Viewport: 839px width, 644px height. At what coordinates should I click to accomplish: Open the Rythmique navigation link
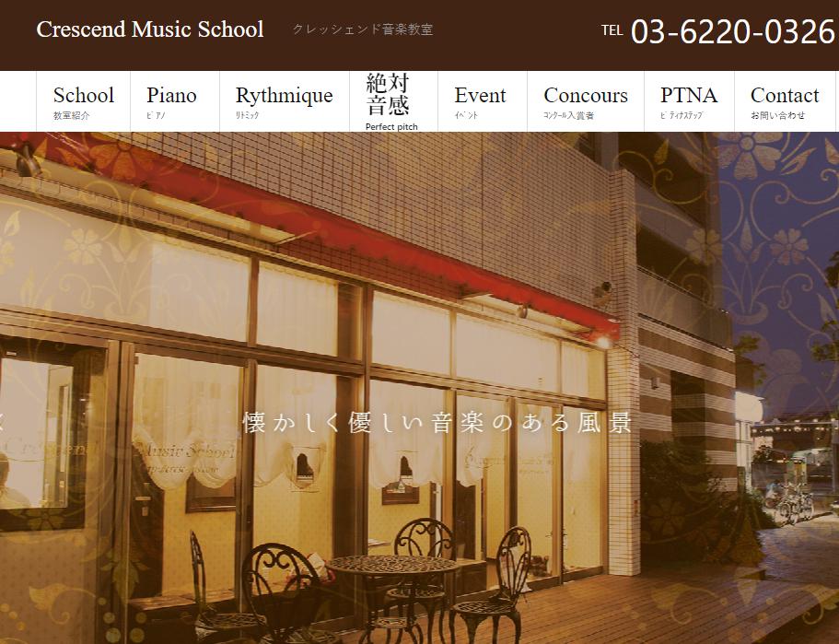pyautogui.click(x=285, y=101)
